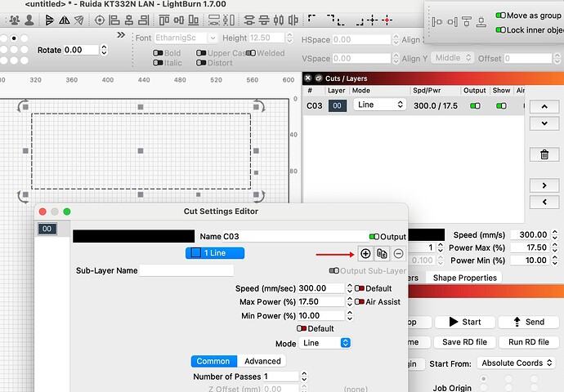Enable the Air Assist switch
Image resolution: width=564 pixels, height=392 pixels.
point(360,302)
